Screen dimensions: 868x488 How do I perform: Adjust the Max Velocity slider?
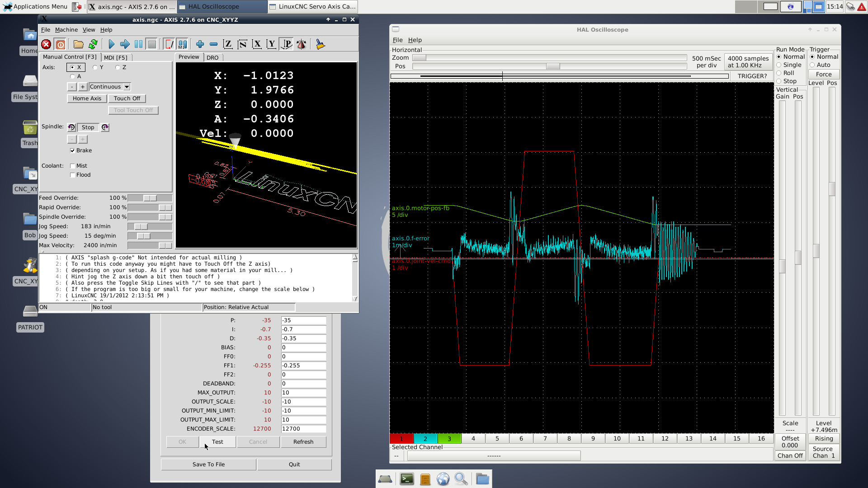tap(150, 245)
